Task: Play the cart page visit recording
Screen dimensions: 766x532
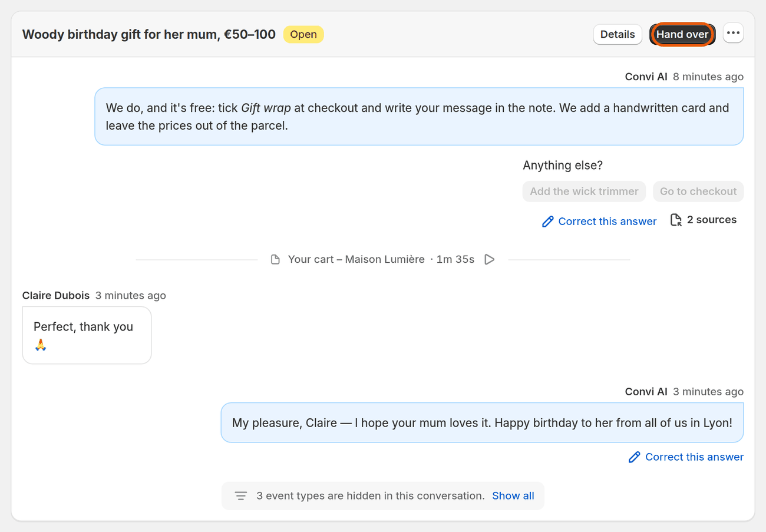Action: [x=489, y=259]
